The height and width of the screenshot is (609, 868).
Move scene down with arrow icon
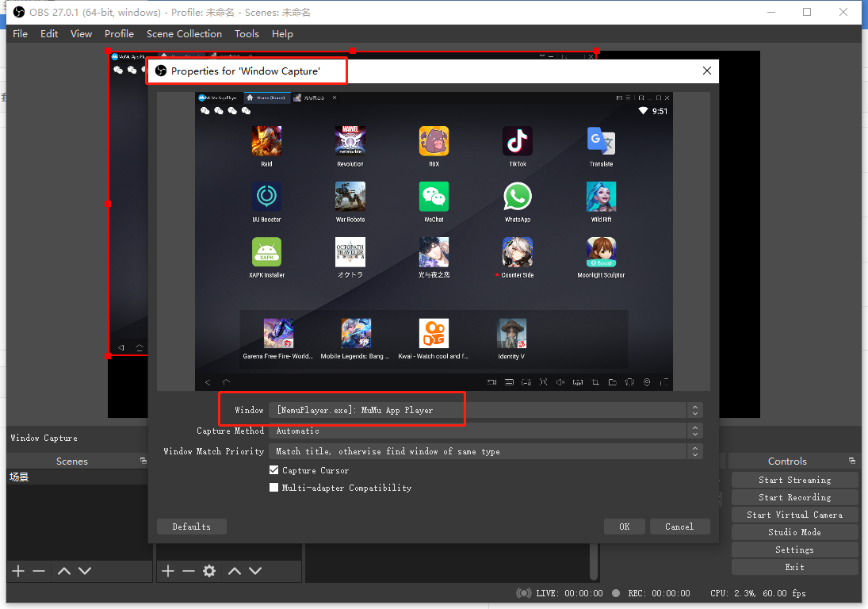pos(85,571)
